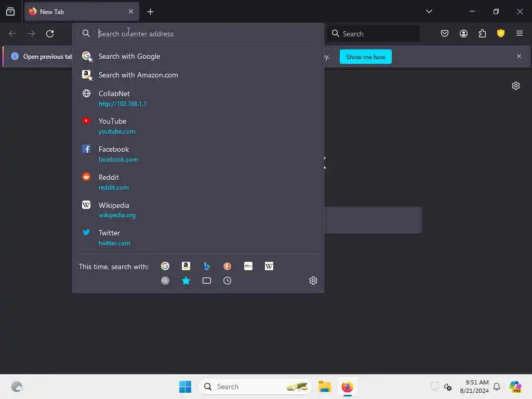Click the yellow shield extension icon
532x399 pixels.
pos(501,33)
